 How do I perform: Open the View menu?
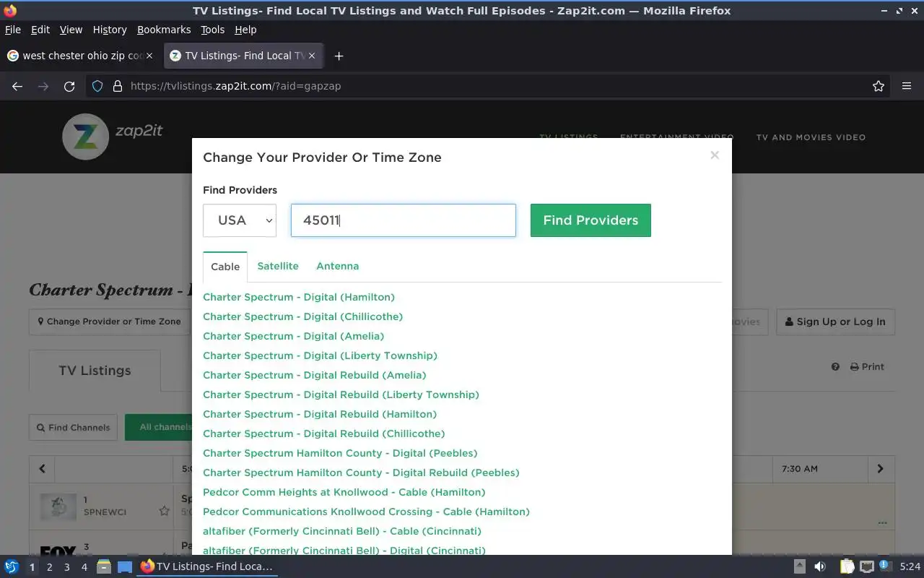click(71, 30)
